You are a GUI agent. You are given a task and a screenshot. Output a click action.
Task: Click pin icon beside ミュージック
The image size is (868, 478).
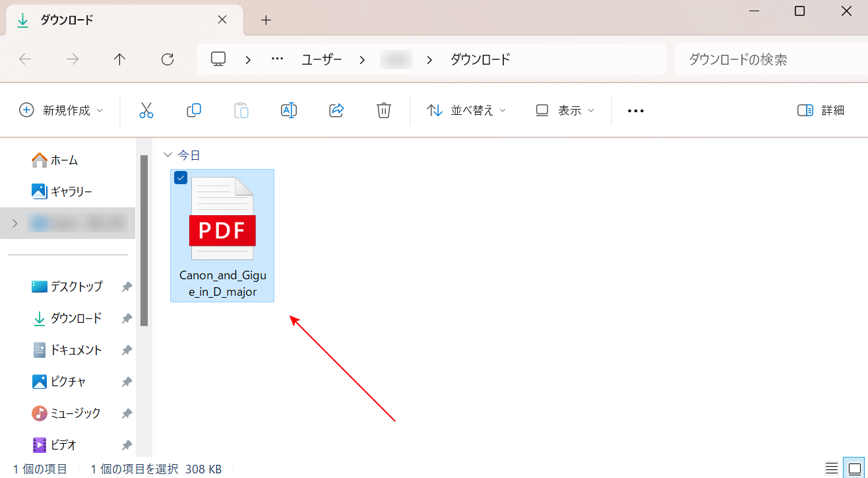click(126, 413)
